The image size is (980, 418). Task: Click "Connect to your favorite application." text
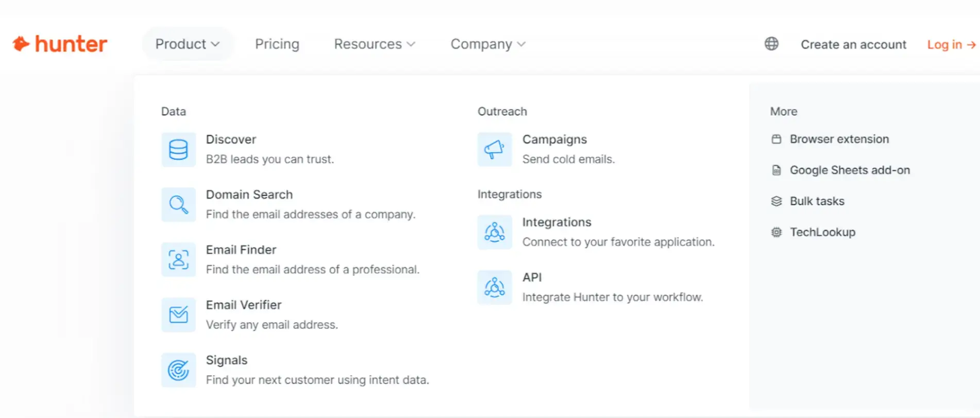pyautogui.click(x=618, y=242)
